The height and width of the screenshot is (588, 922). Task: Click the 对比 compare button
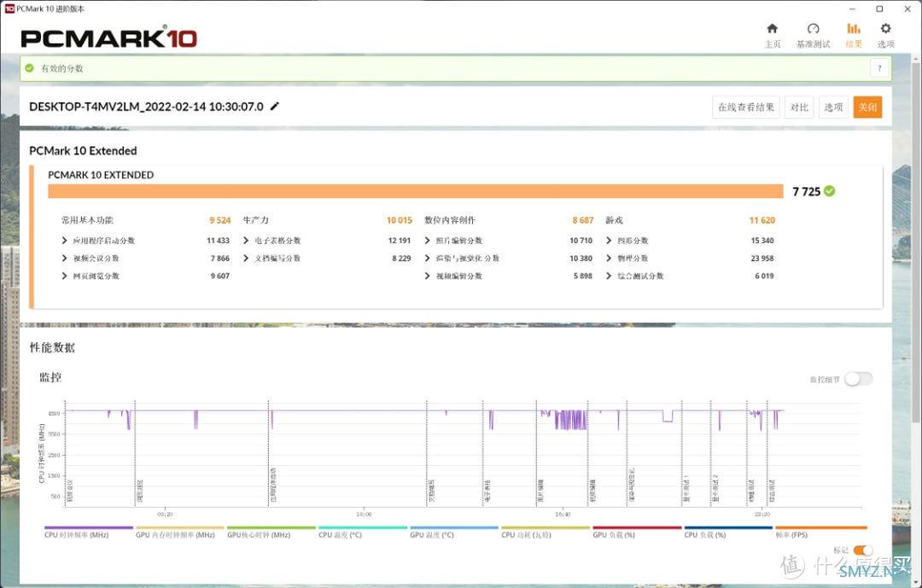799,107
